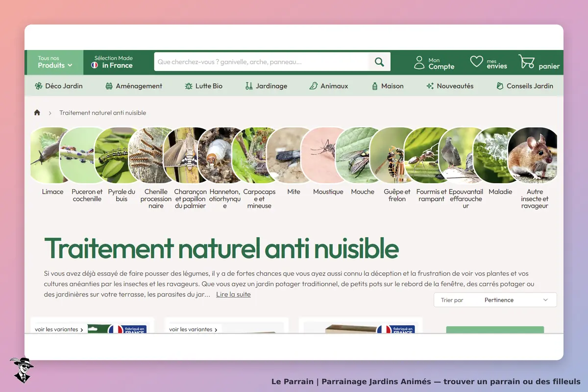Click the Animaux bird icon

(x=313, y=86)
